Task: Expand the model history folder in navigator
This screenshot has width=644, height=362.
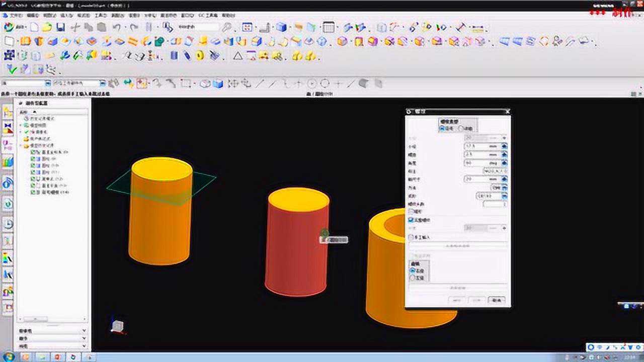Action: coord(21,146)
